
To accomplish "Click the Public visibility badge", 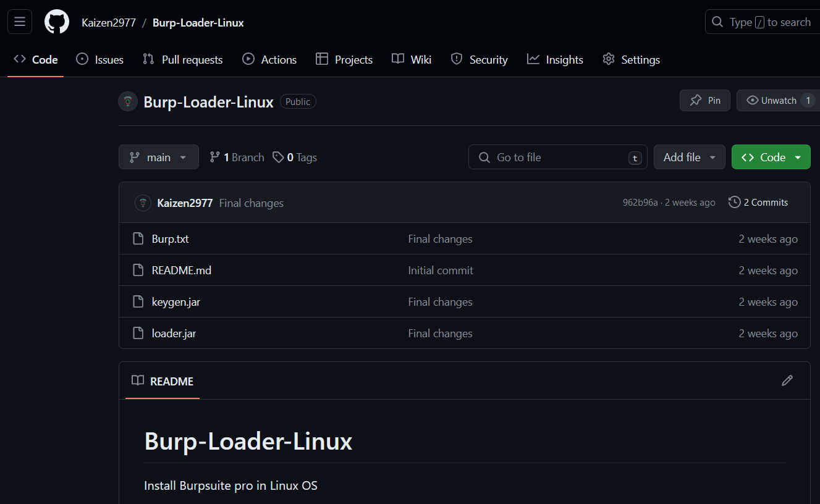I will click(x=298, y=101).
